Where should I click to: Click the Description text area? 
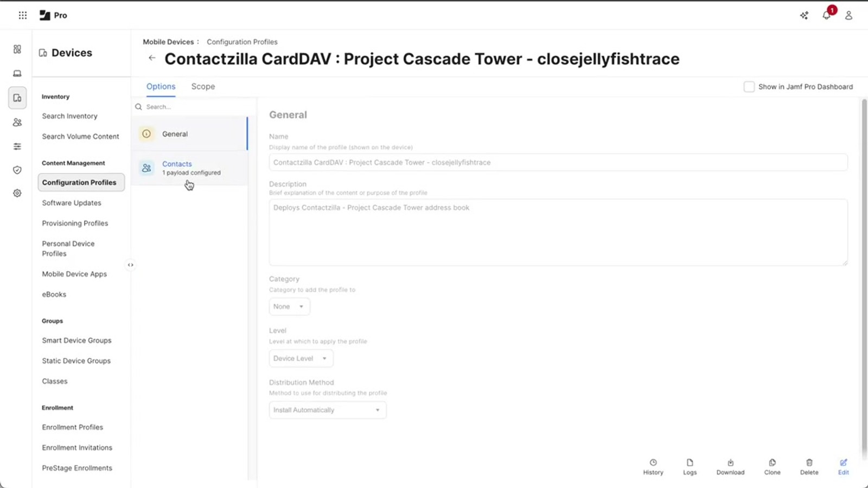pyautogui.click(x=558, y=232)
